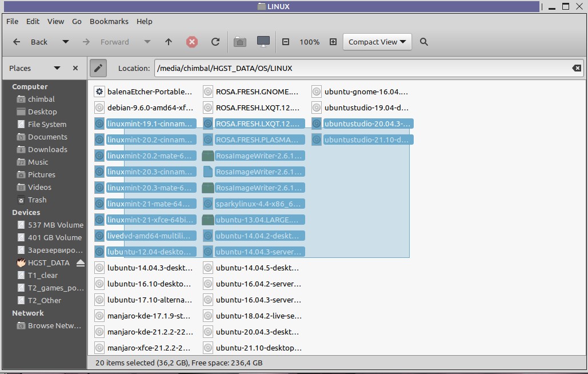The height and width of the screenshot is (374, 588).
Task: Zoom in with the plus icon
Action: pyautogui.click(x=333, y=42)
